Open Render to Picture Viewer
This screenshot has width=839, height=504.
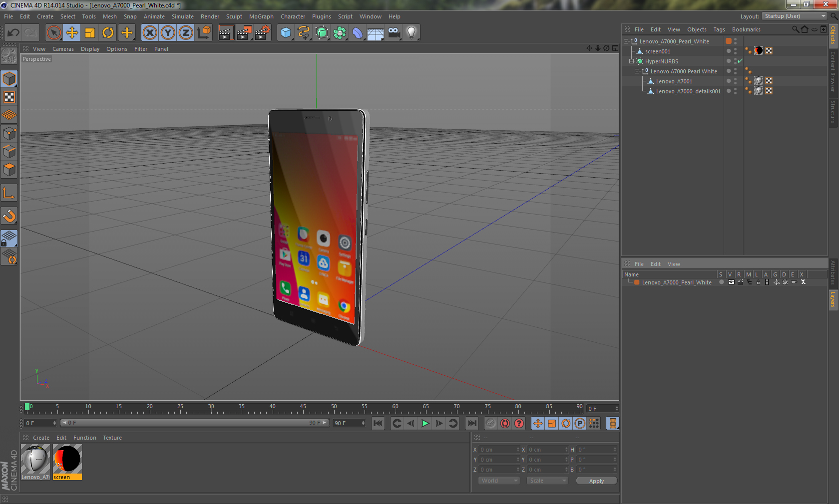point(244,33)
